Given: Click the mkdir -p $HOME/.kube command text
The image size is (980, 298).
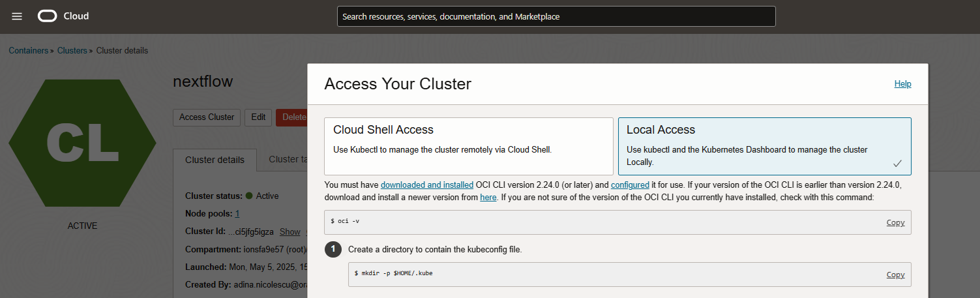Looking at the screenshot, I should (x=393, y=273).
